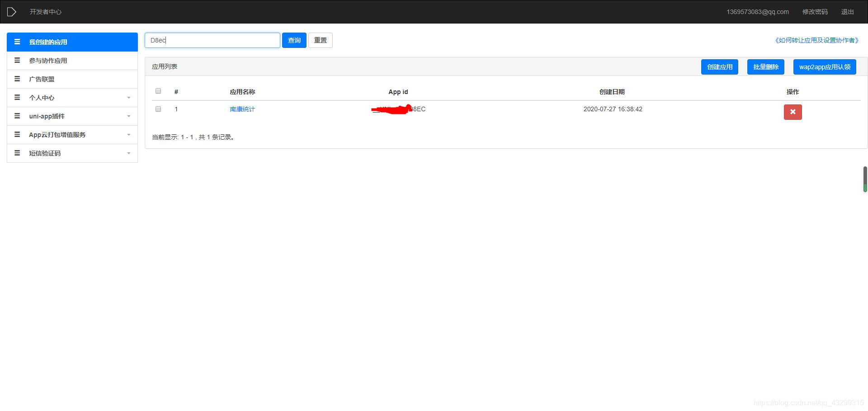Image resolution: width=868 pixels, height=411 pixels.
Task: Toggle the select-all checkbox in table header
Action: click(x=158, y=91)
